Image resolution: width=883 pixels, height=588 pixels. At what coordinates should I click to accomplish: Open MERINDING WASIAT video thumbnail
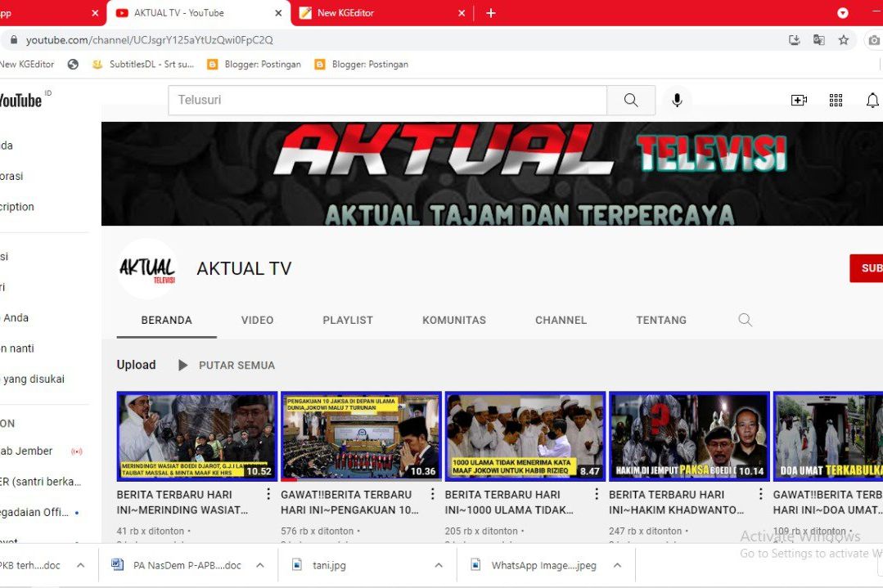[x=197, y=437]
